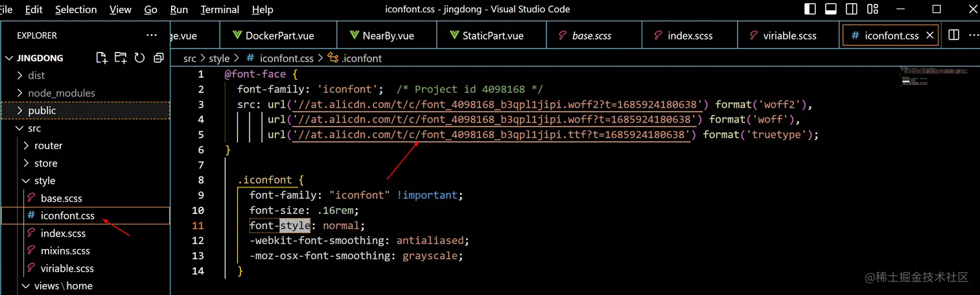980x295 pixels.
Task: Open the Terminal menu
Action: click(220, 10)
